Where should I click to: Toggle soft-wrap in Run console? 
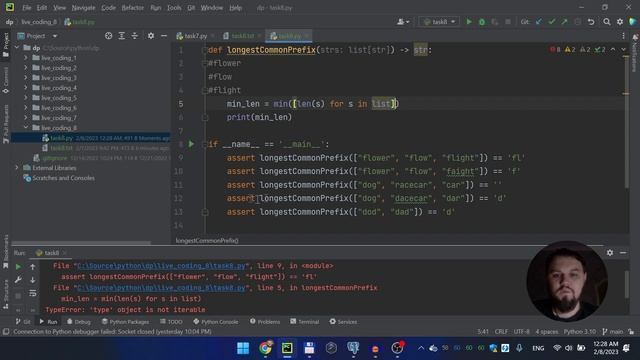pyautogui.click(x=33, y=293)
